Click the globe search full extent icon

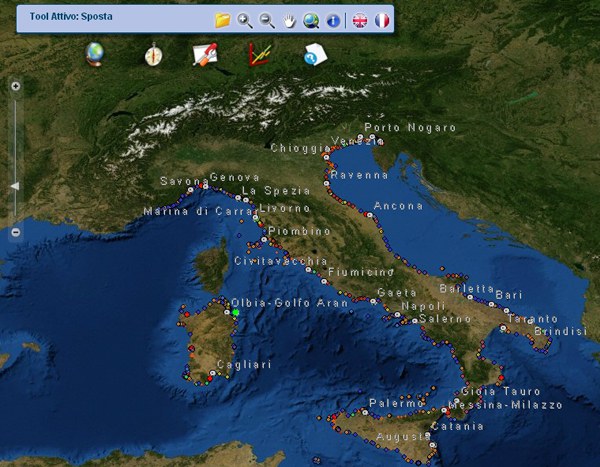pyautogui.click(x=311, y=21)
